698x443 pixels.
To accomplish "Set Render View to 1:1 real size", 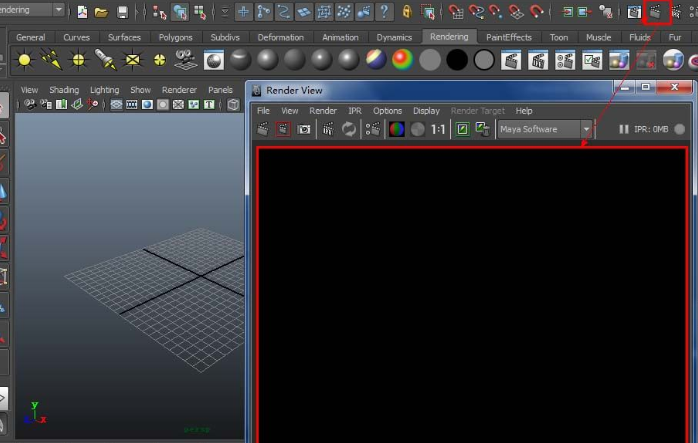I will pos(438,129).
